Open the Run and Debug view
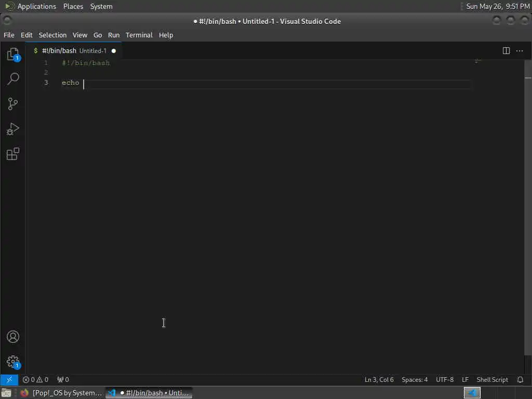 (x=13, y=129)
